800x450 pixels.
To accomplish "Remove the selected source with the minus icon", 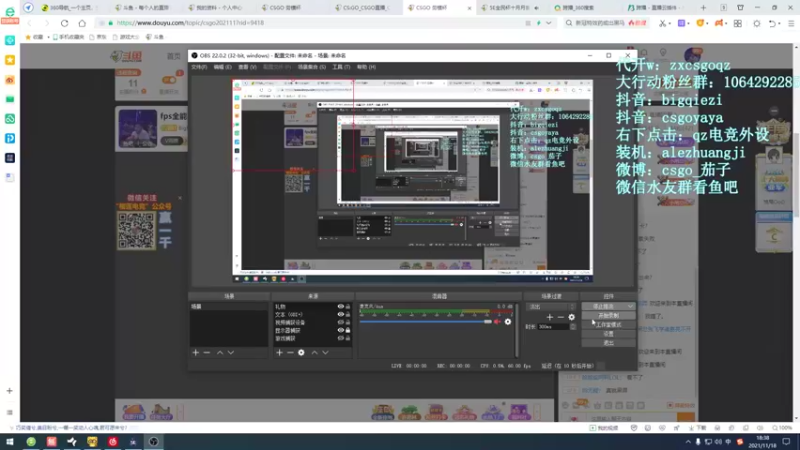I will point(290,353).
